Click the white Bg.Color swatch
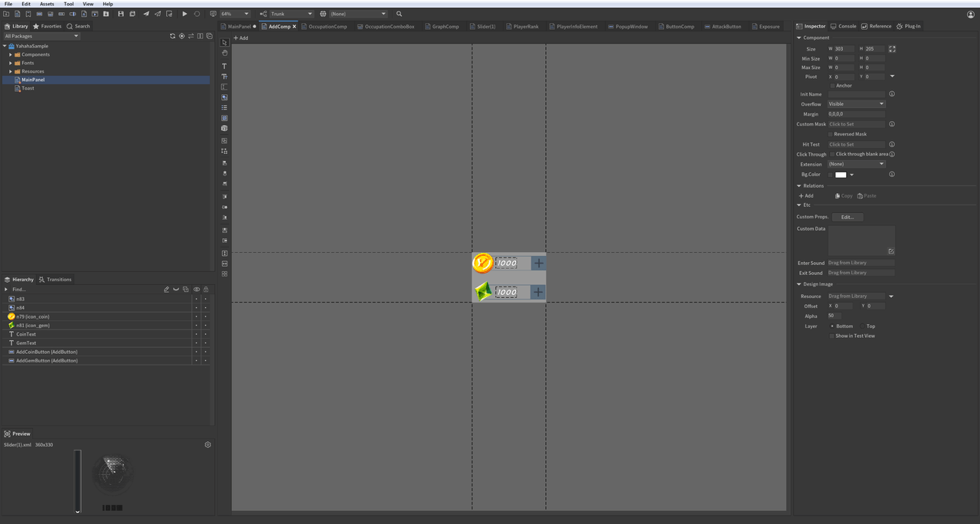The image size is (980, 524). click(841, 175)
